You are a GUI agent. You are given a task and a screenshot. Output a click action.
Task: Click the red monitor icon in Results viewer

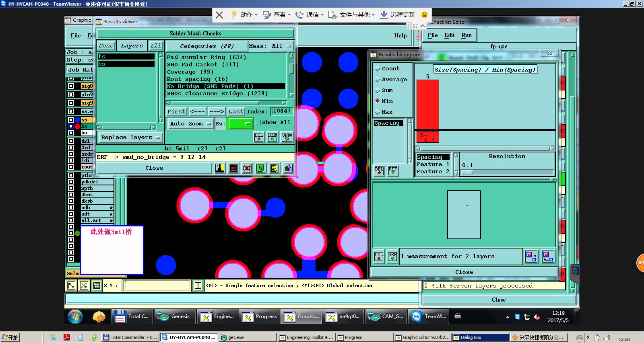[x=233, y=168]
